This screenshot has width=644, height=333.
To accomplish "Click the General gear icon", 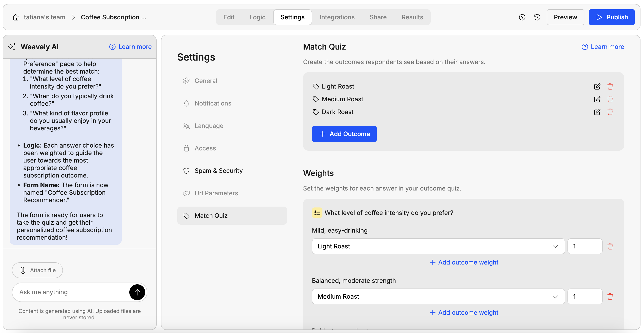I will coord(186,81).
